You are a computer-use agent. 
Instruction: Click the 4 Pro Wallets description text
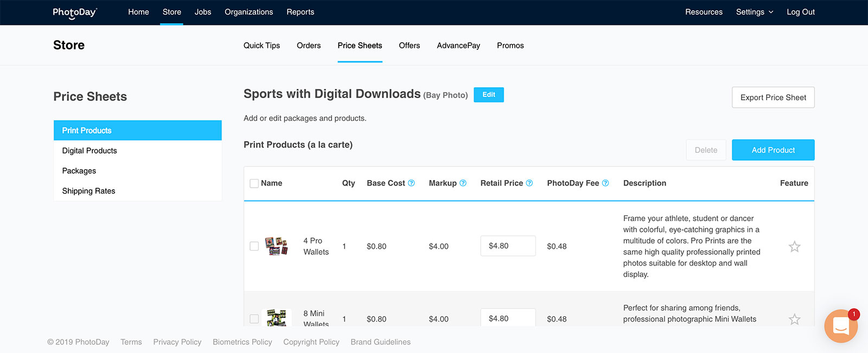pos(692,246)
